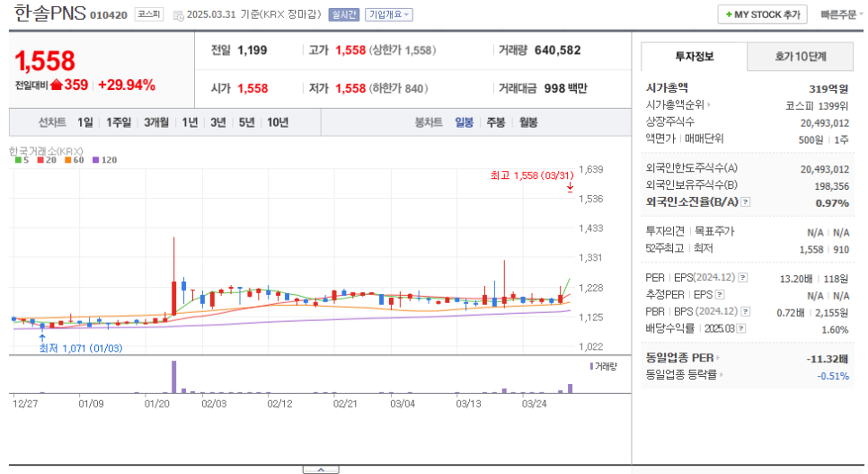Expand the 빠른주문 dropdown
This screenshot has height=474, width=868.
click(841, 15)
